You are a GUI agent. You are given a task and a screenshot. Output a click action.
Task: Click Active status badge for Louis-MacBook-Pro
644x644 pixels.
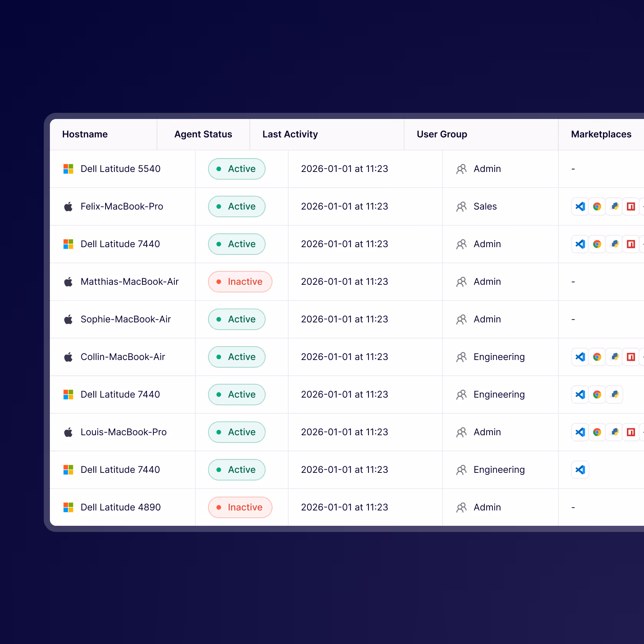coord(237,432)
